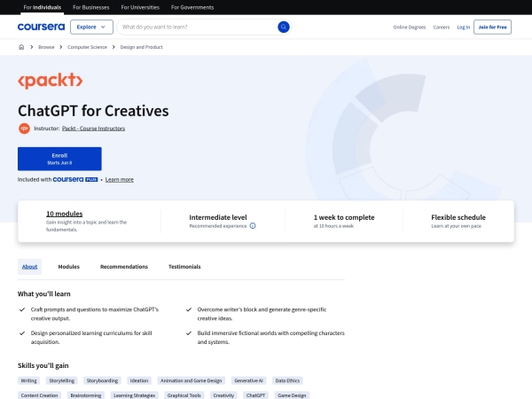Click the Coursera logo
Viewport: 532px width, 399px height.
coord(40,27)
